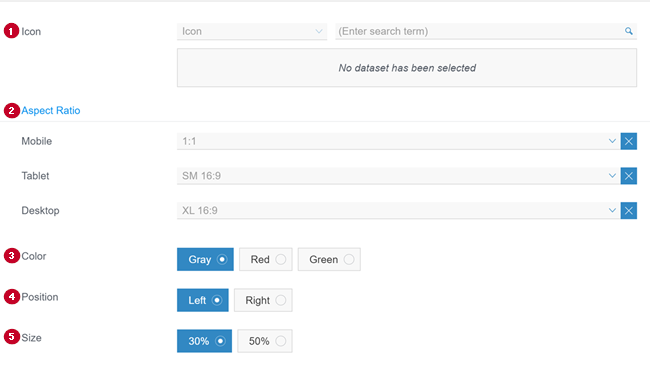Choose the 30% size option
Viewport: 650px width, 373px height.
pyautogui.click(x=204, y=341)
